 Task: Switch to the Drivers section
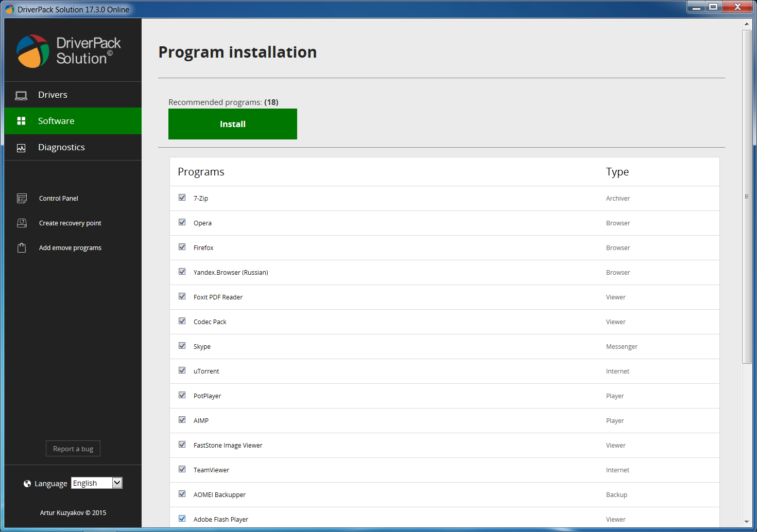[x=53, y=95]
